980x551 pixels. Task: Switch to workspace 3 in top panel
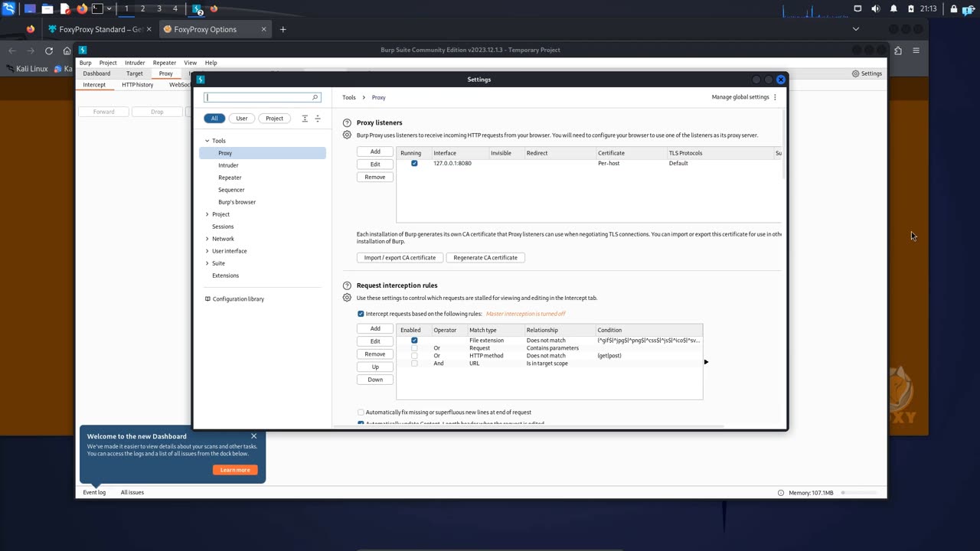158,8
